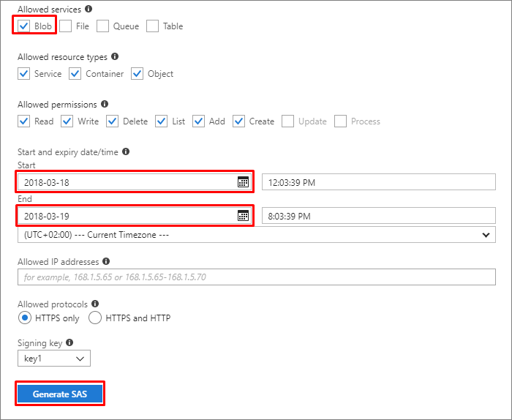Show the info icon next to Allowed resource types

pos(115,56)
